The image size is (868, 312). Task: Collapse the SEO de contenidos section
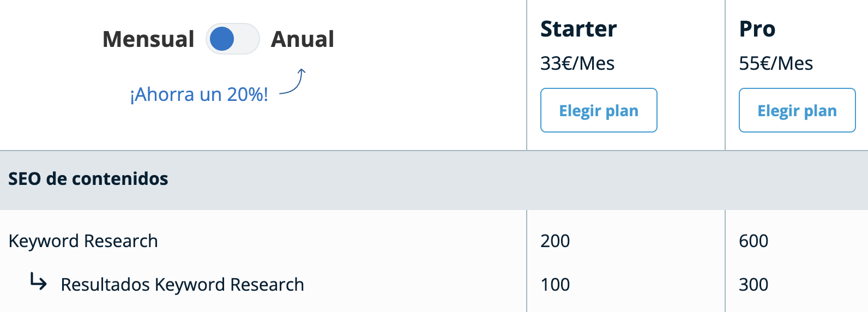88,179
